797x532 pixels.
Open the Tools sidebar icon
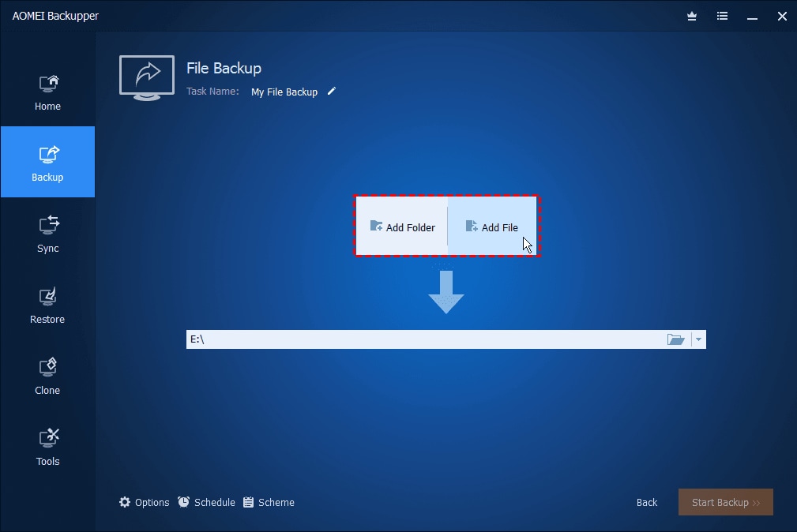49,438
